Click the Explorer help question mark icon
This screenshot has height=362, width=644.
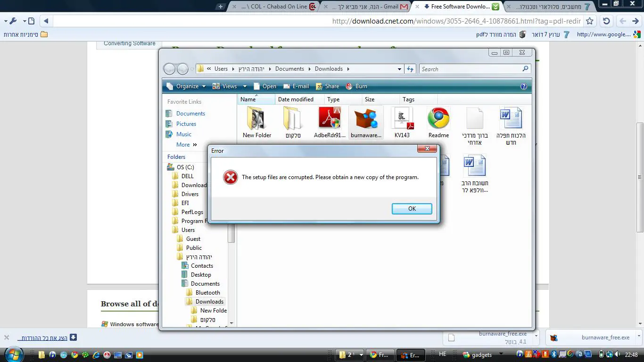point(523,86)
